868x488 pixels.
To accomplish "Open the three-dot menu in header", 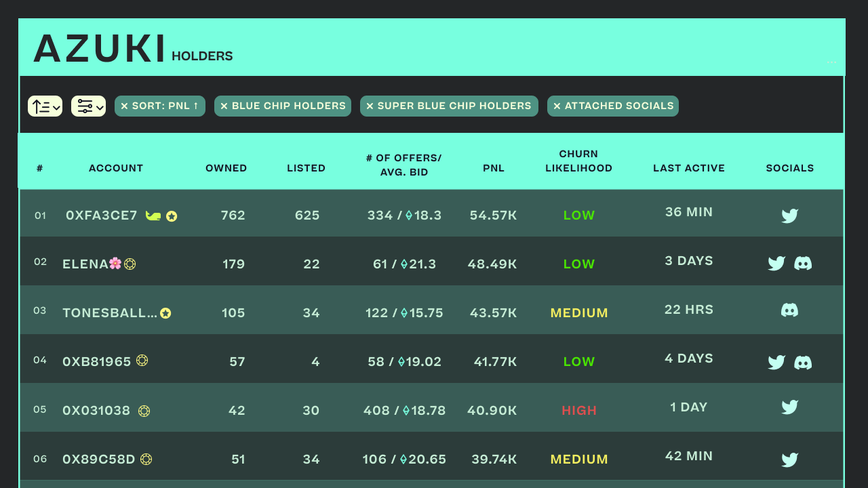I will click(831, 63).
